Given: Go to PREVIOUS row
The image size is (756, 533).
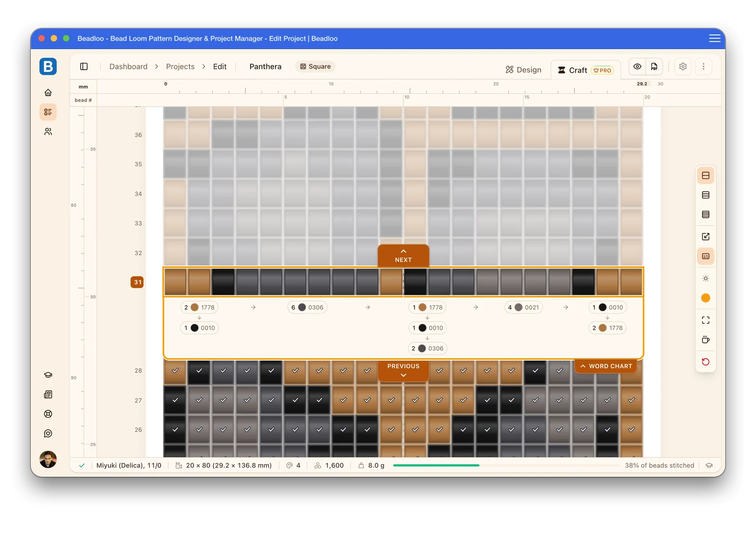Looking at the screenshot, I should click(403, 370).
